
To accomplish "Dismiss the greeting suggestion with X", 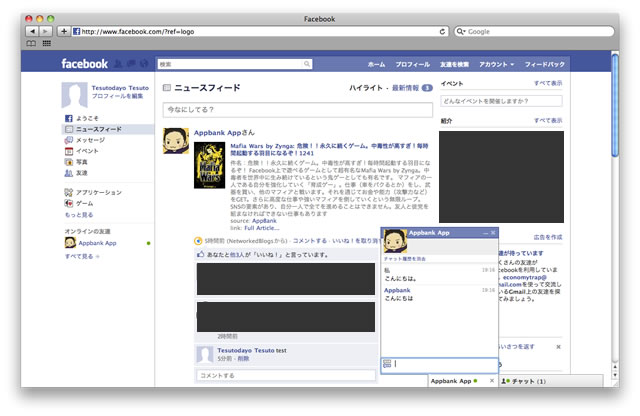I will pos(558,347).
